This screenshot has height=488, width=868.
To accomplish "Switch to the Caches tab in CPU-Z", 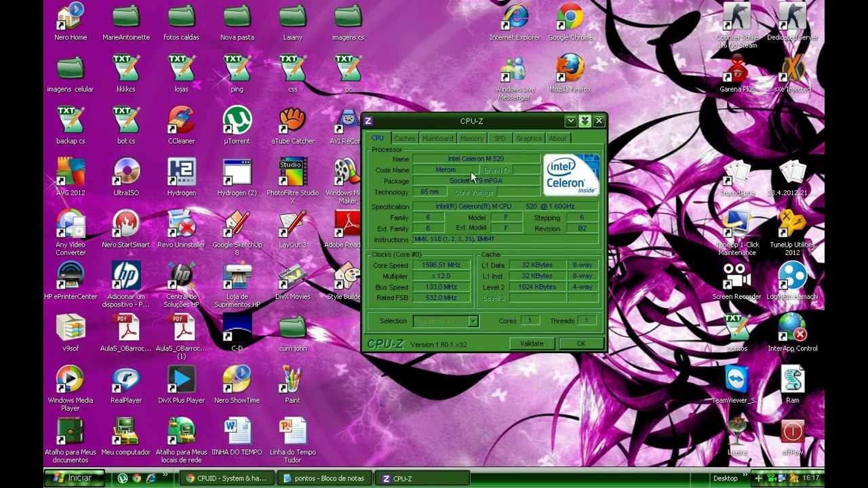I will click(x=404, y=138).
